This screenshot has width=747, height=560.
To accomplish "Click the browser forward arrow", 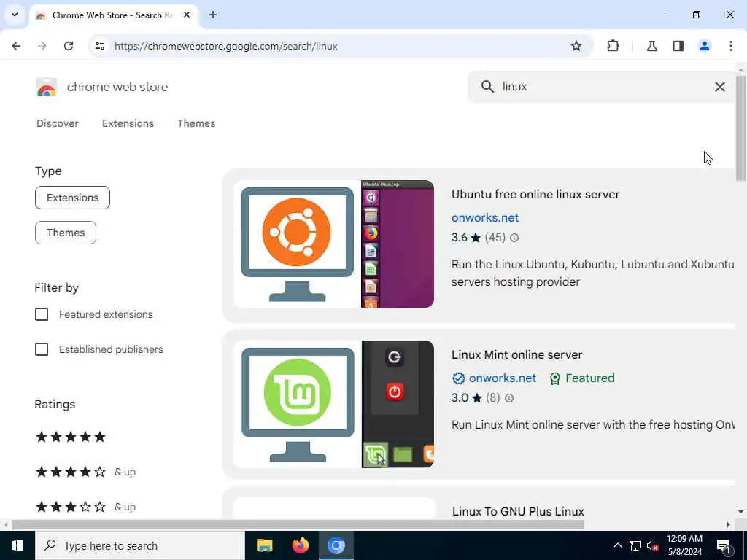I will pyautogui.click(x=42, y=46).
